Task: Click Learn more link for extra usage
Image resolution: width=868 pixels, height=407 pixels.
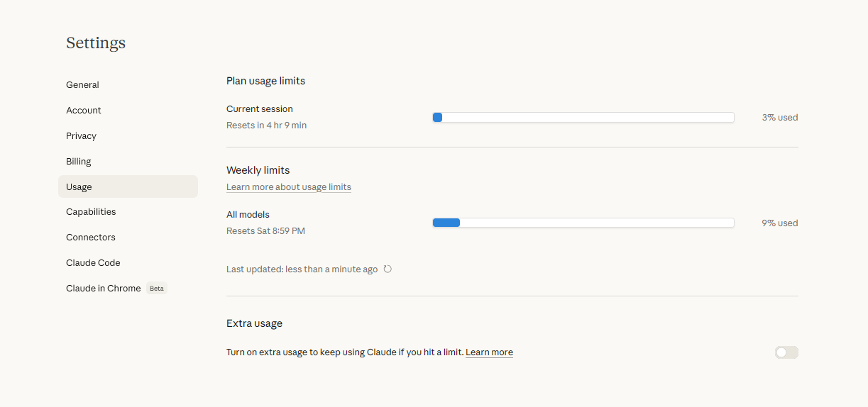Action: coord(489,352)
